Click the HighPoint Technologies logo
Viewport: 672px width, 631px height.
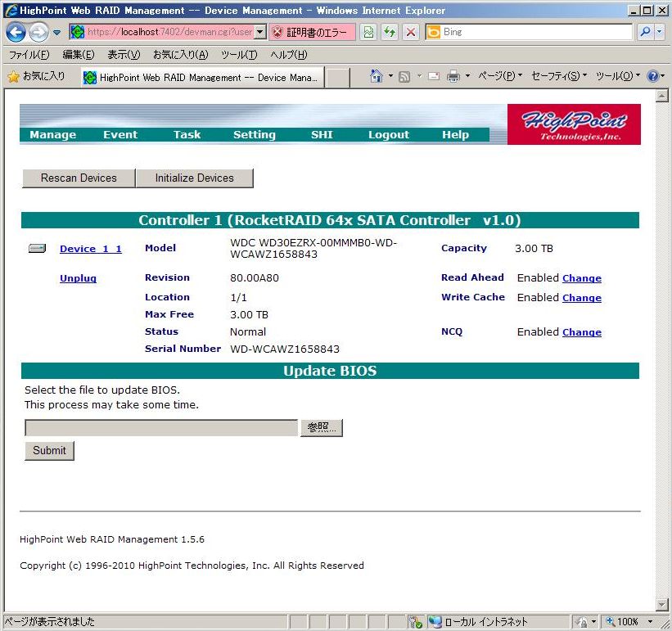click(x=574, y=124)
